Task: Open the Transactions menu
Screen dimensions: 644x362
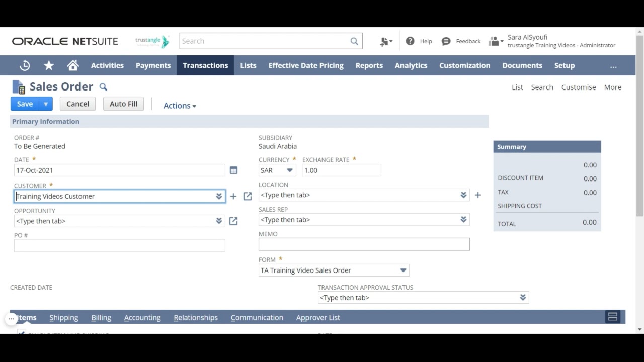Action: click(x=205, y=65)
